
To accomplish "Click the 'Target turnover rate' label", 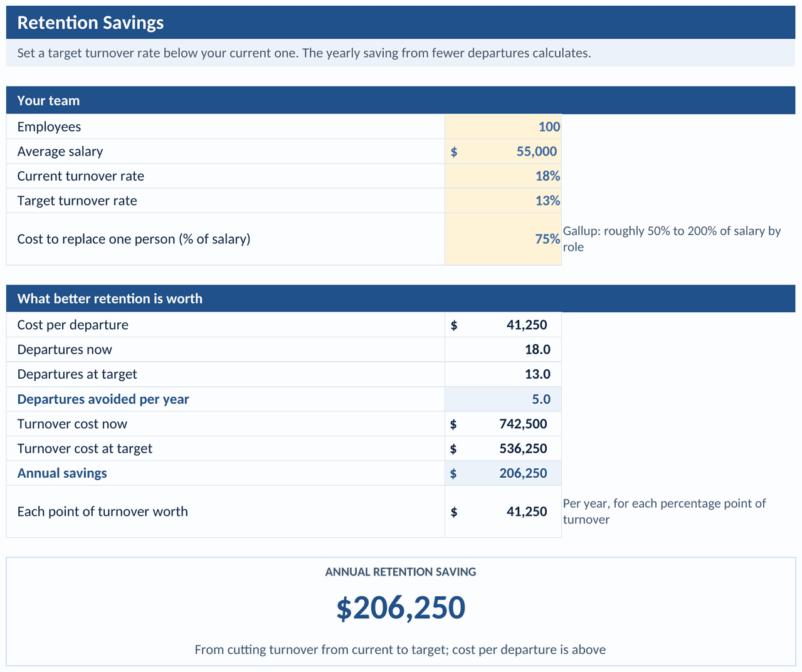I will (x=77, y=201).
